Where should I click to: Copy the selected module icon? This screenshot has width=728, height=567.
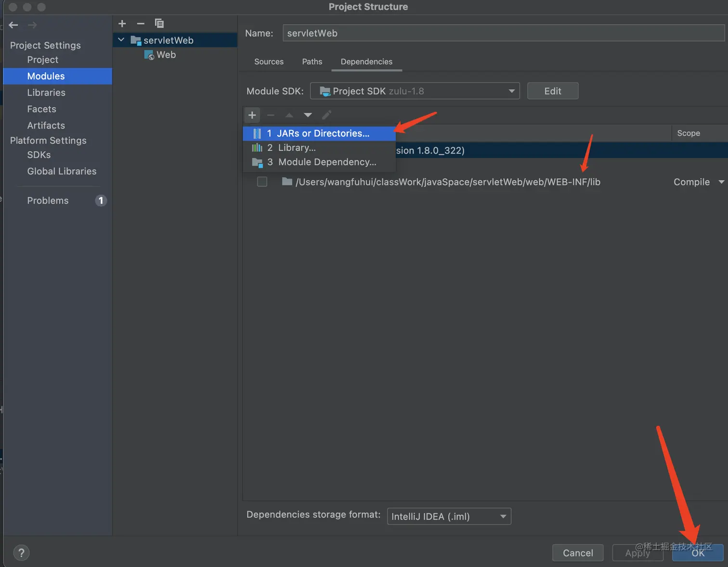(159, 24)
